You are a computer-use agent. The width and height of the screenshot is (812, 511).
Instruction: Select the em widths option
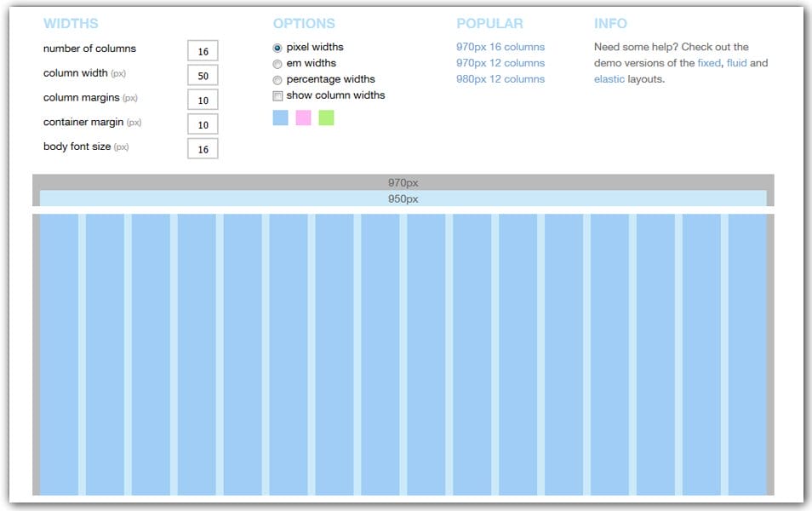coord(277,64)
